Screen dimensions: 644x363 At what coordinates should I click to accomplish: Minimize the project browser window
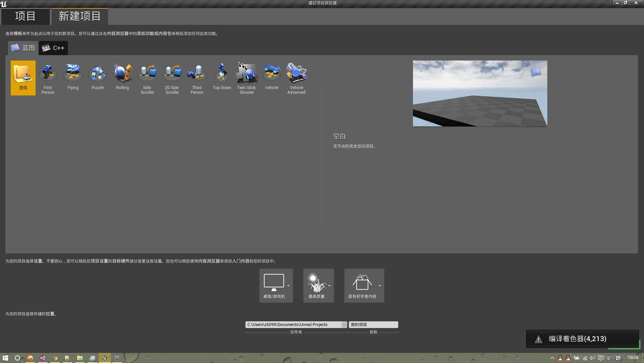pos(617,3)
